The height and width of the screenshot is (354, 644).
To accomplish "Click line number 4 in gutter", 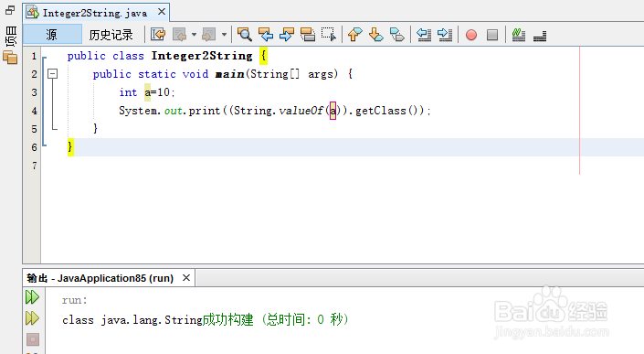I will [x=34, y=111].
